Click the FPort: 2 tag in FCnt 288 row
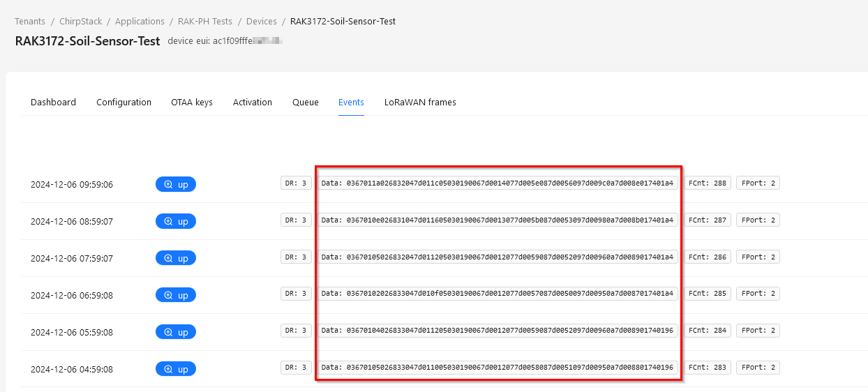This screenshot has width=868, height=392. coord(758,183)
